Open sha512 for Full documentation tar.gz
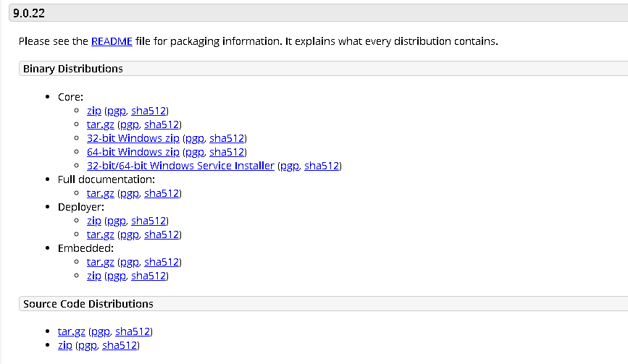This screenshot has width=628, height=364. click(x=162, y=193)
